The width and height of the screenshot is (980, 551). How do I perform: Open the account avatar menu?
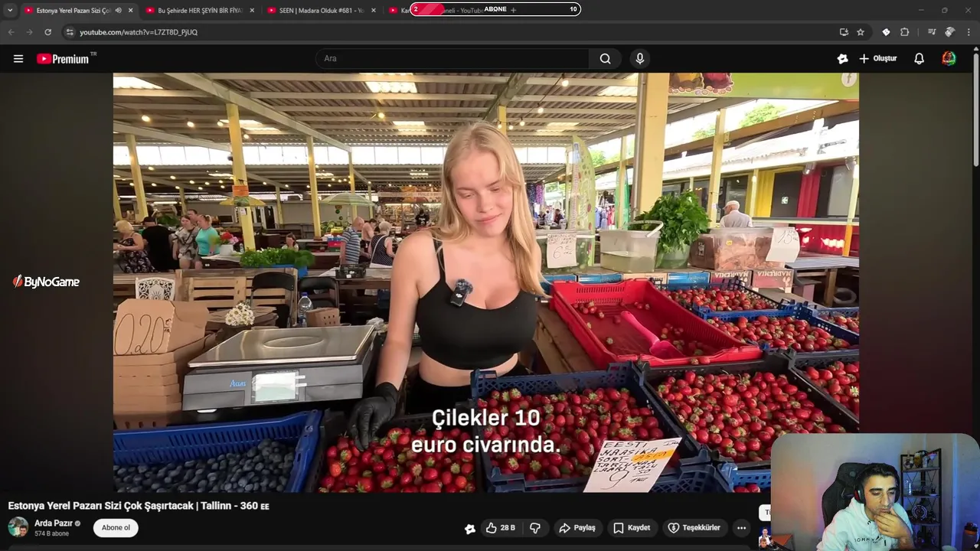949,59
